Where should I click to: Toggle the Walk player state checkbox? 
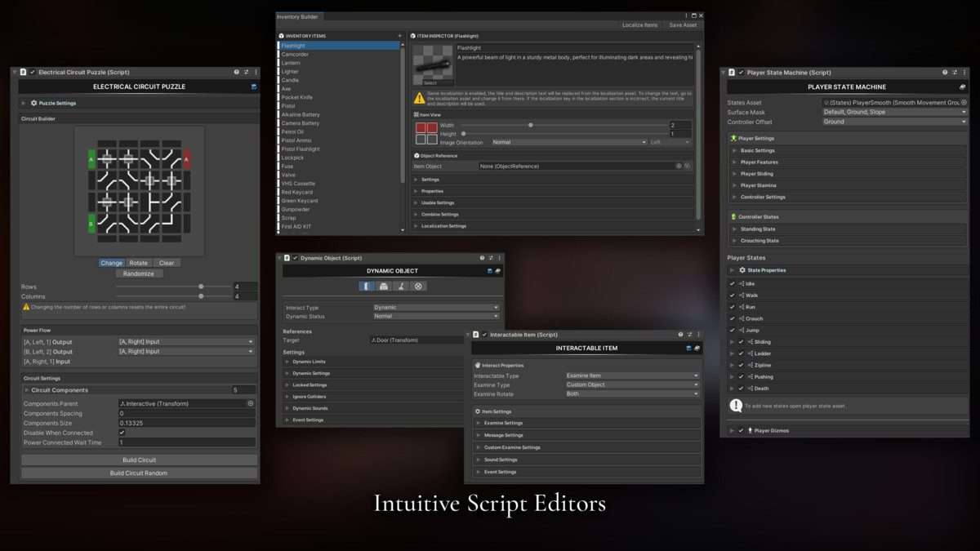point(732,295)
